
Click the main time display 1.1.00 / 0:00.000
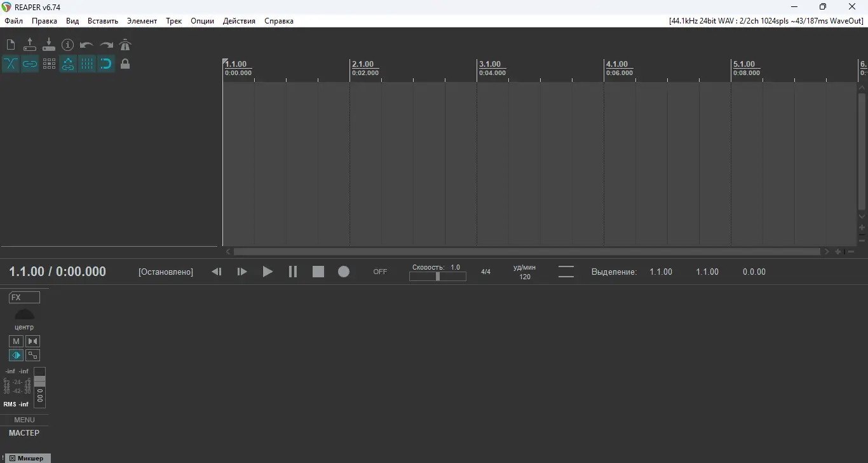click(57, 272)
